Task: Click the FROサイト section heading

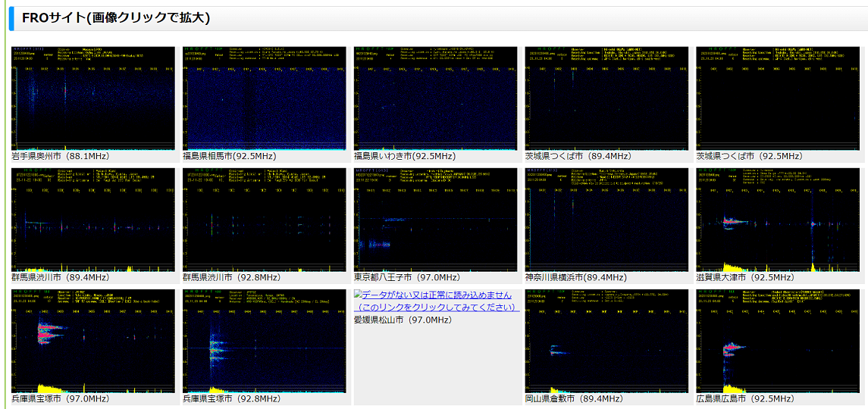Action: pos(116,18)
